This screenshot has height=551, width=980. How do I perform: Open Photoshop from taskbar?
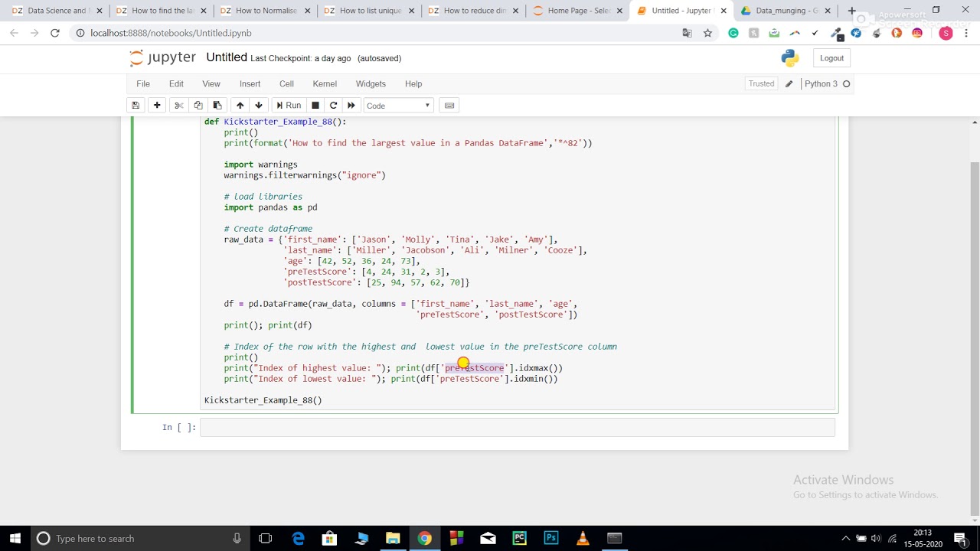point(550,538)
